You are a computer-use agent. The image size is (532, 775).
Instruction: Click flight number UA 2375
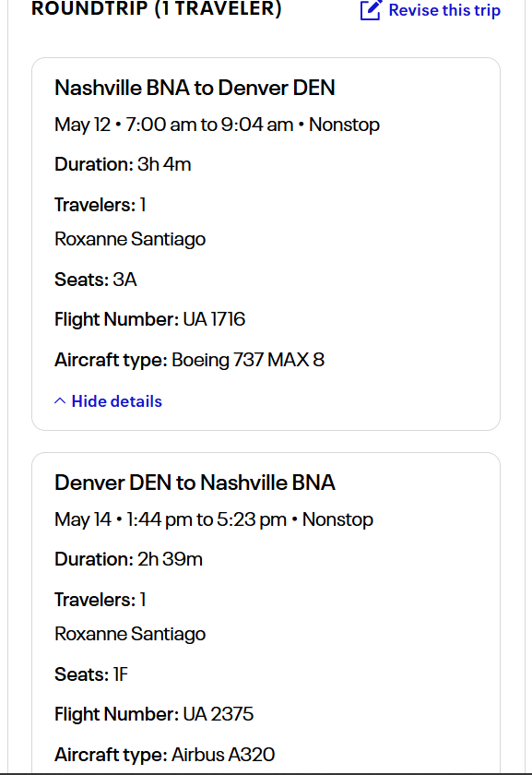pos(219,714)
